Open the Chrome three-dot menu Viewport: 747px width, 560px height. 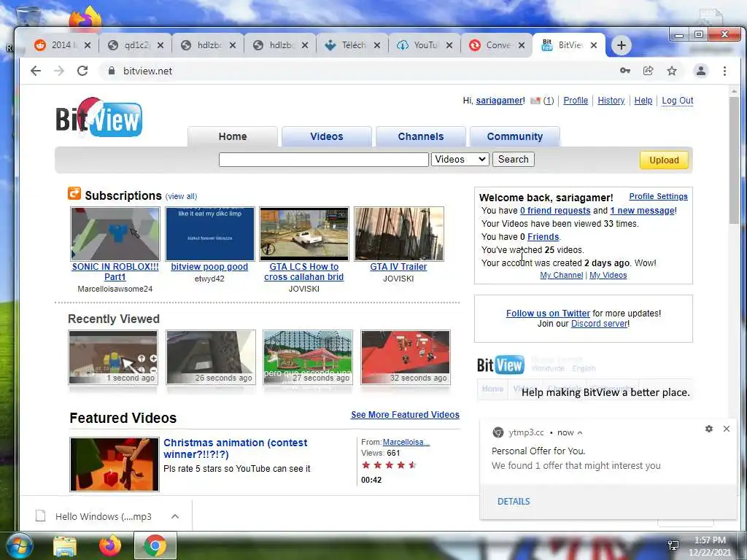pyautogui.click(x=724, y=71)
